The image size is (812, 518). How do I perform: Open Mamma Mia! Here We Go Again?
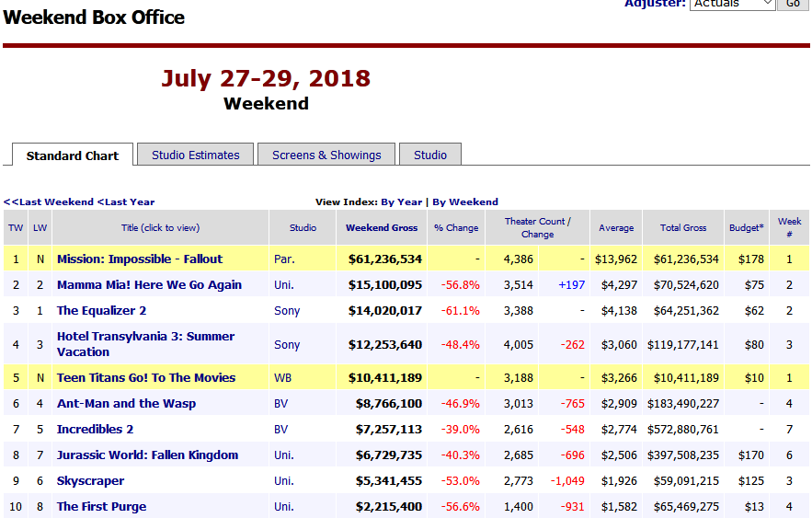149,285
